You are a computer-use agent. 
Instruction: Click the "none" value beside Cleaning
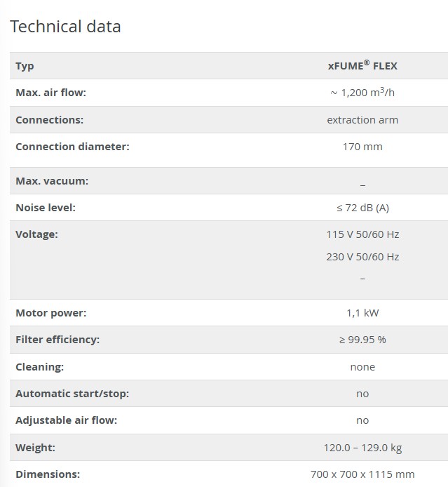tap(362, 367)
